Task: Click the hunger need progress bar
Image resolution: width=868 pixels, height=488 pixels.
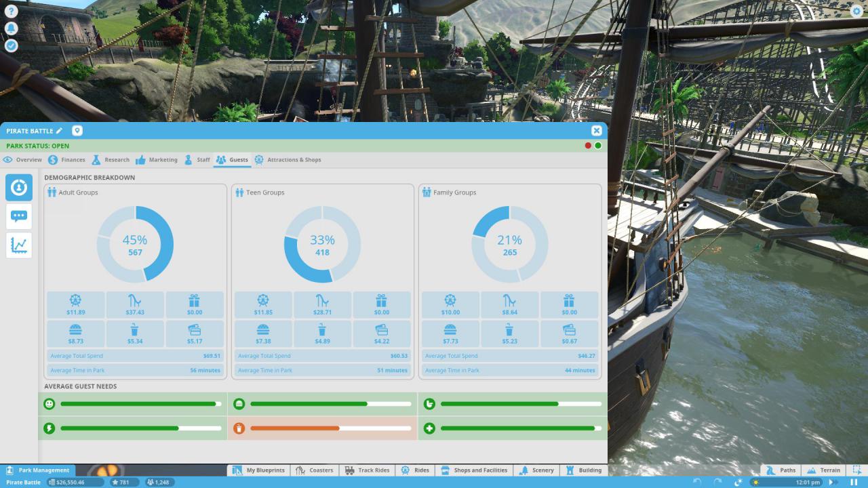Action: click(x=331, y=404)
